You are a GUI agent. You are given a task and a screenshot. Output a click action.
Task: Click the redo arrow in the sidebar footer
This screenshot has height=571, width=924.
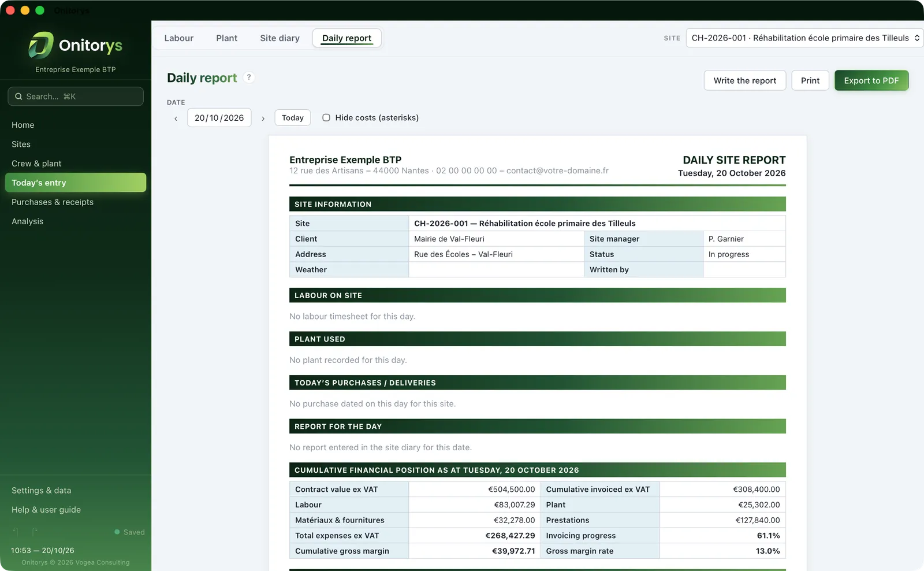[x=35, y=532]
